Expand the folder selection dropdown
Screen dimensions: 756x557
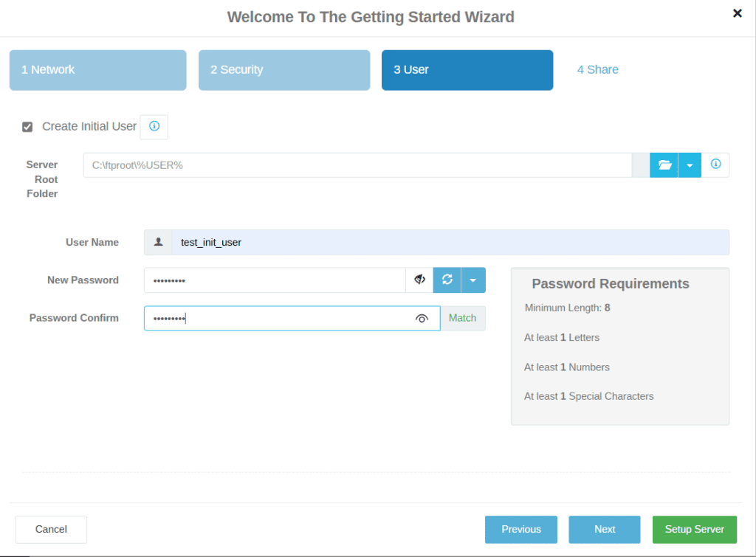[x=690, y=165]
